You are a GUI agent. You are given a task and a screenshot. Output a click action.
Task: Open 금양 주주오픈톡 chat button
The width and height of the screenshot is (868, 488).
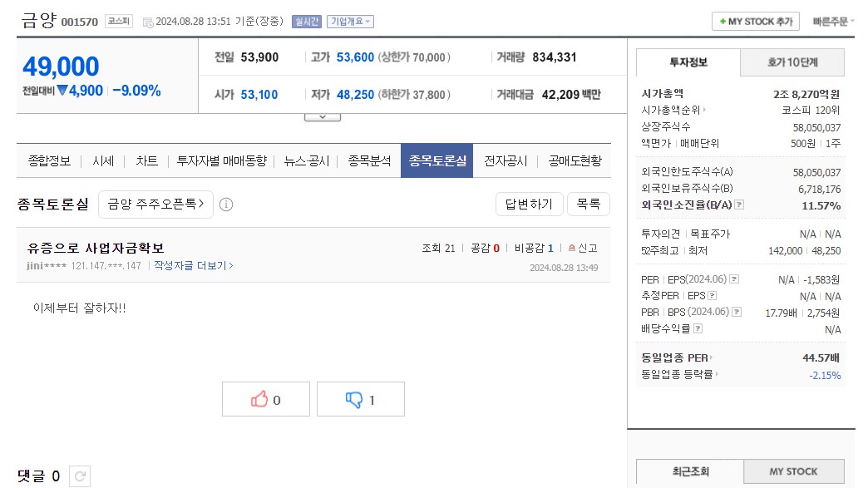point(155,204)
